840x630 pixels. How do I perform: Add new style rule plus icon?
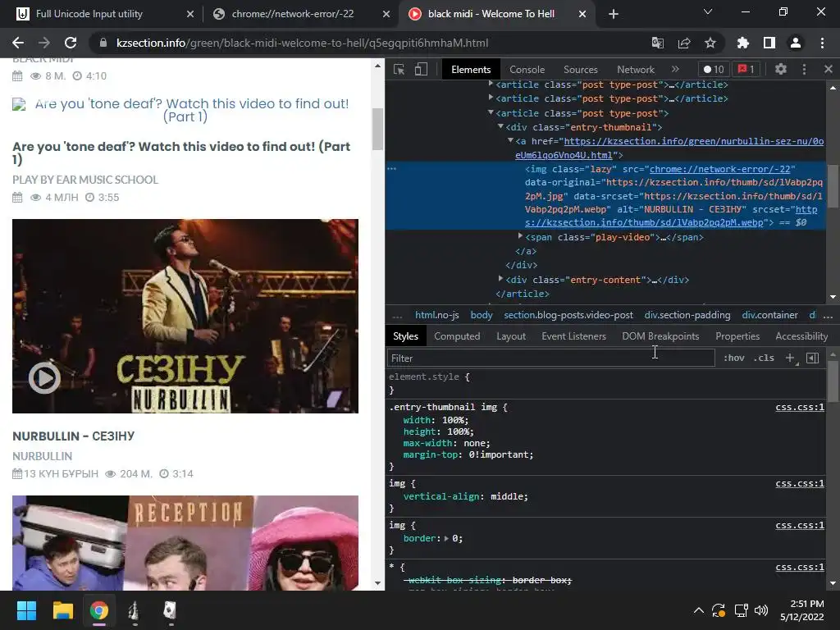(x=790, y=358)
